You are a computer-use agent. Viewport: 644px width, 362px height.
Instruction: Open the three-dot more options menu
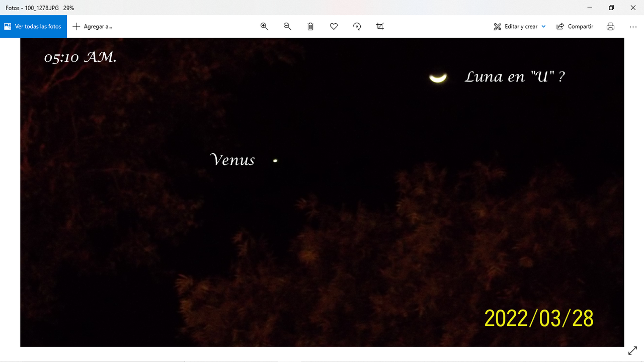pos(633,27)
